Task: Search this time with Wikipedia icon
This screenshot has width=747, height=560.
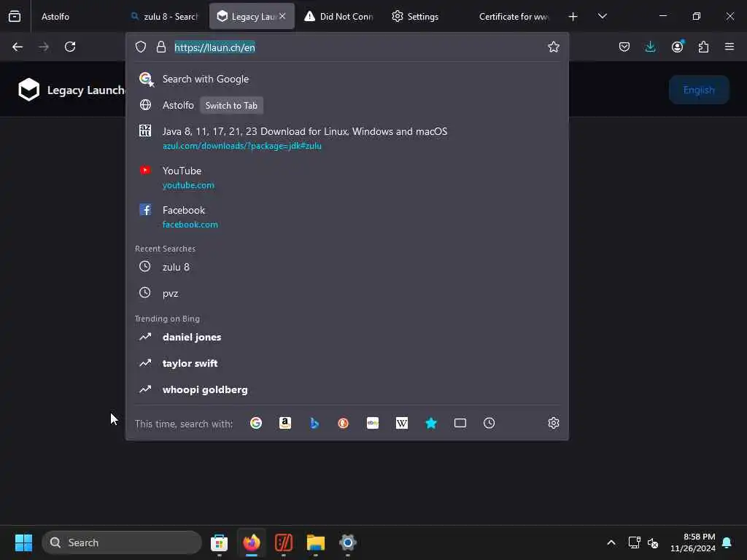Action: pyautogui.click(x=402, y=423)
